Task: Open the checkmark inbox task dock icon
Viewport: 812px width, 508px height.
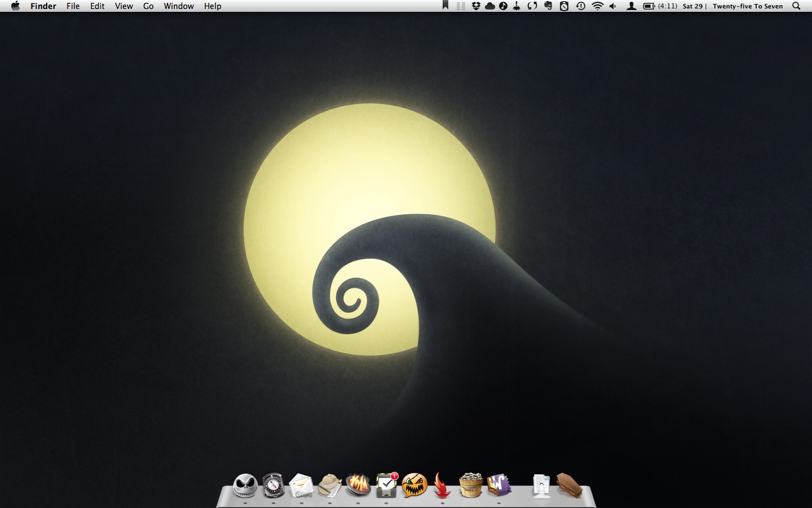Action: point(387,485)
